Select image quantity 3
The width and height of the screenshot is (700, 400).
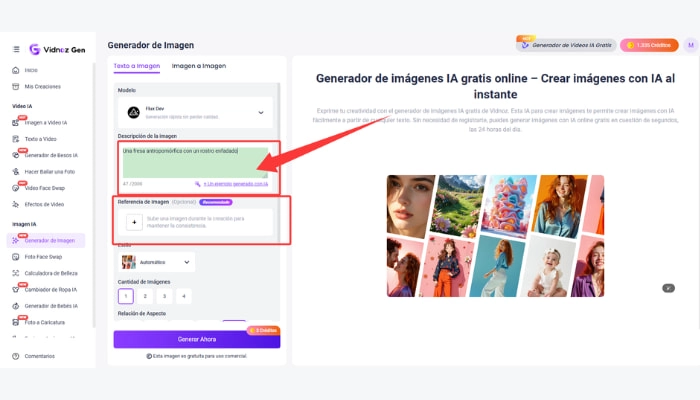pyautogui.click(x=164, y=296)
